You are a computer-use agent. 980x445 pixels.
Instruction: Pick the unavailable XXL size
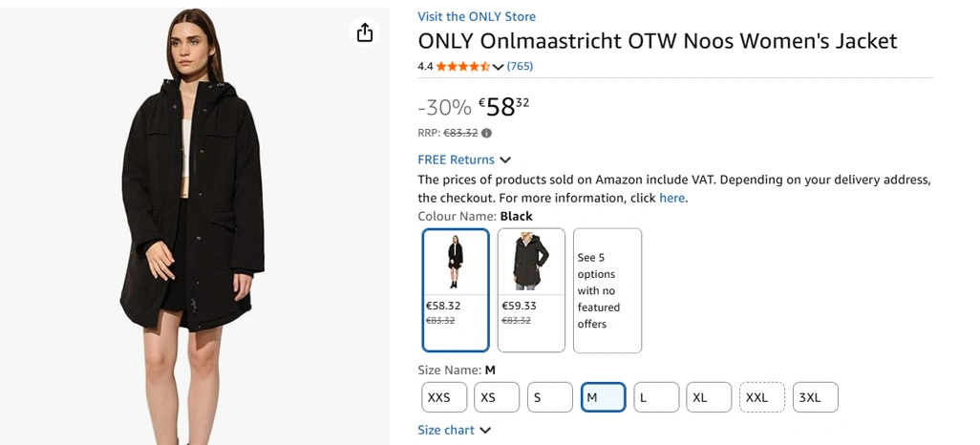click(761, 397)
